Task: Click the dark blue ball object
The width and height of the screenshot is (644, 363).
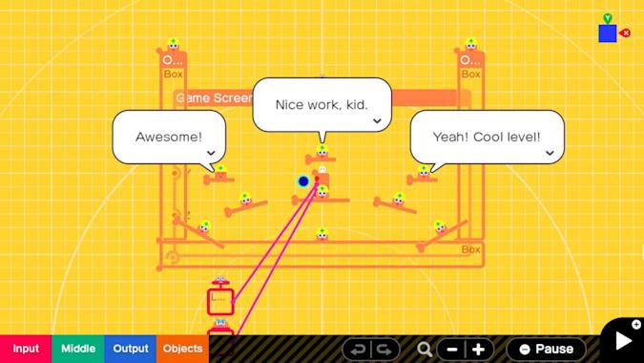Action: click(x=303, y=181)
